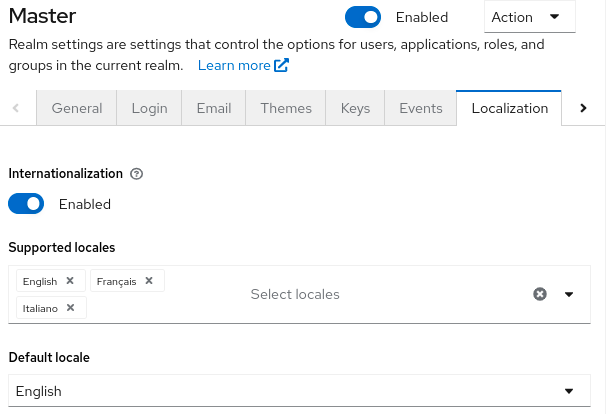Show Internationalization help tooltip
606x414 pixels.
pos(137,173)
